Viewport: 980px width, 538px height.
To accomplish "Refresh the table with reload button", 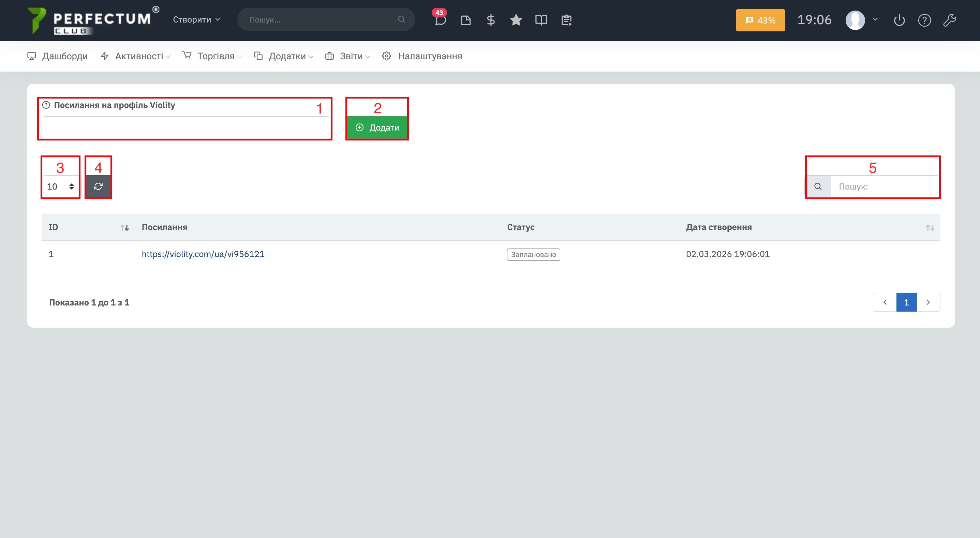I will tap(98, 186).
